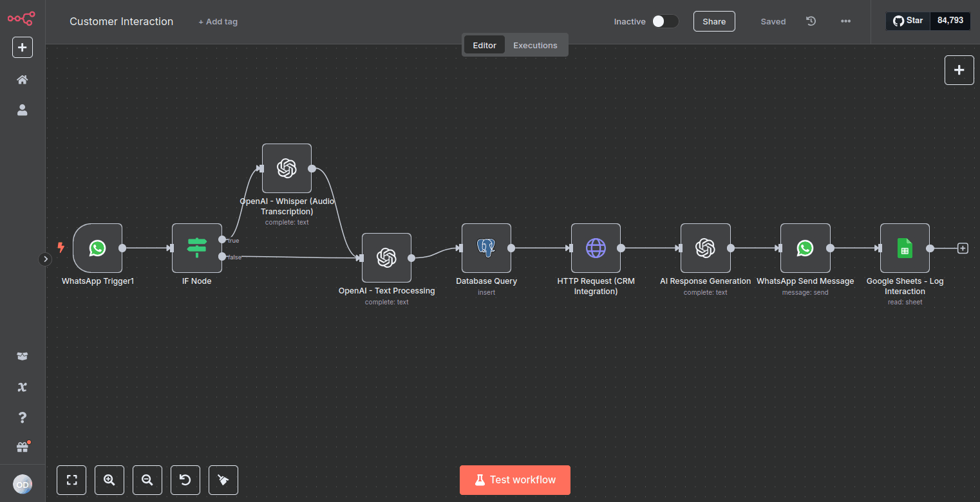Open the templates box icon in sidebar
980x502 pixels.
click(23, 357)
